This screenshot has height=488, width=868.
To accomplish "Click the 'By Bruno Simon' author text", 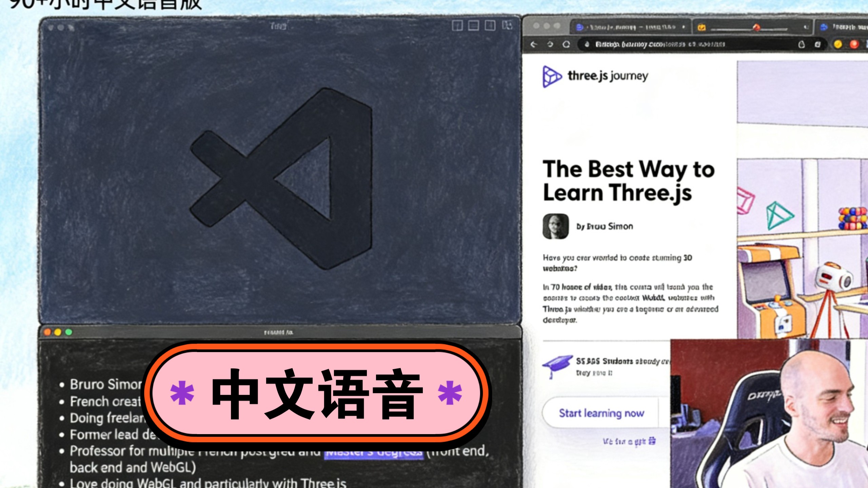I will [x=605, y=226].
